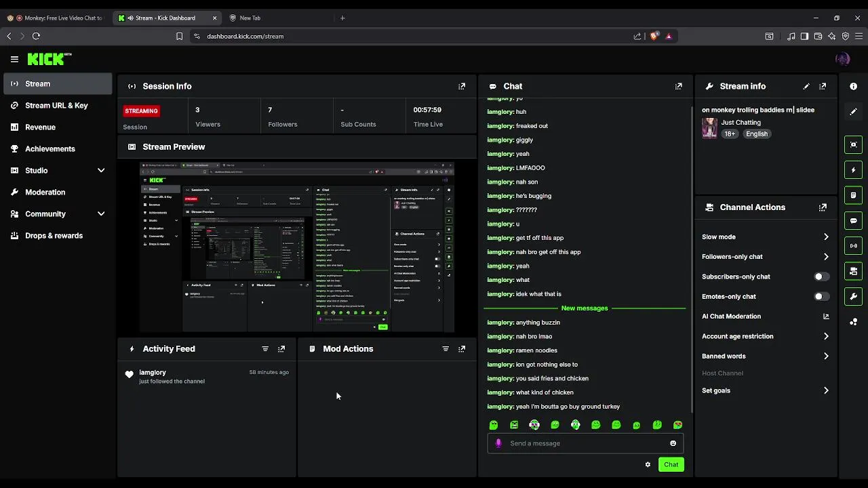
Task: Pop out the Activity Feed panel
Action: [x=281, y=348]
